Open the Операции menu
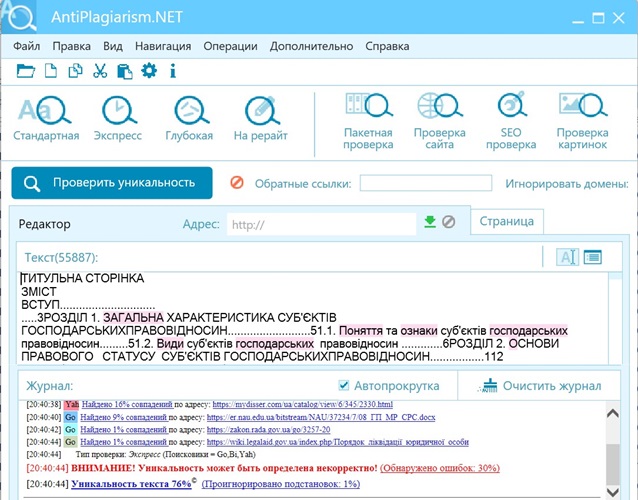638x500 pixels. 230,46
